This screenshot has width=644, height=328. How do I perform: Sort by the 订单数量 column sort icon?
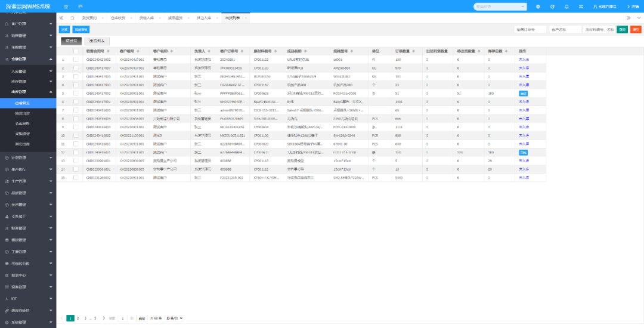(414, 51)
